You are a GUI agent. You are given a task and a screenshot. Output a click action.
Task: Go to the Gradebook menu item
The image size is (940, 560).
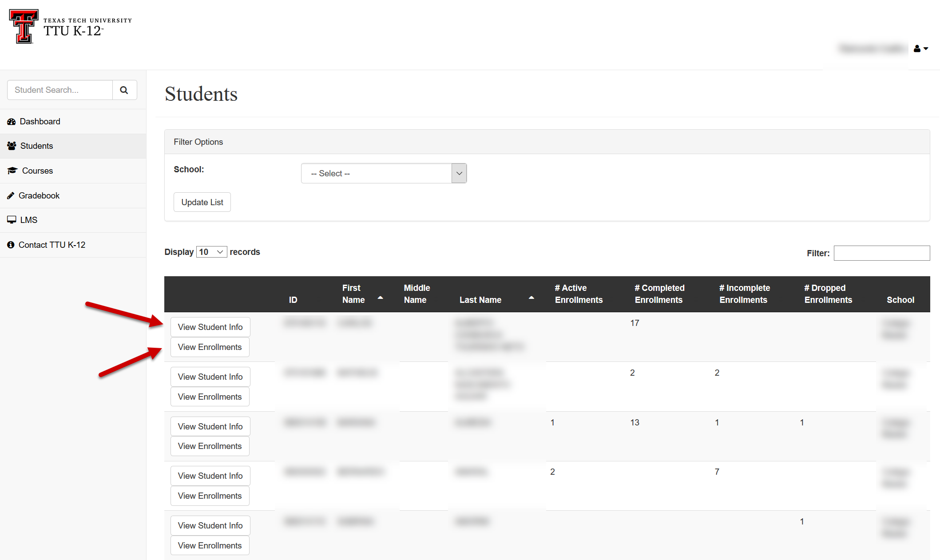[39, 196]
